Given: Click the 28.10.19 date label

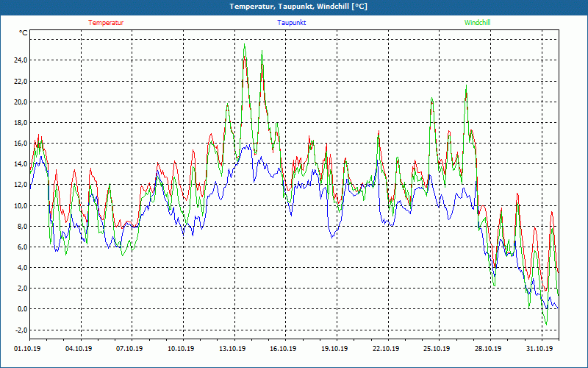Looking at the screenshot, I should pyautogui.click(x=488, y=348).
